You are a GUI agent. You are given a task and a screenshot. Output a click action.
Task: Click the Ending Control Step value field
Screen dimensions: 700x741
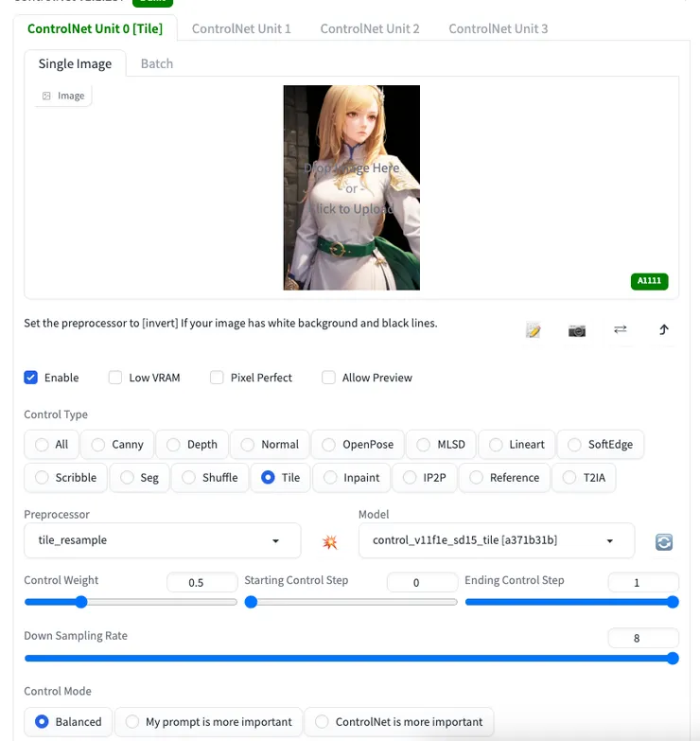point(643,583)
